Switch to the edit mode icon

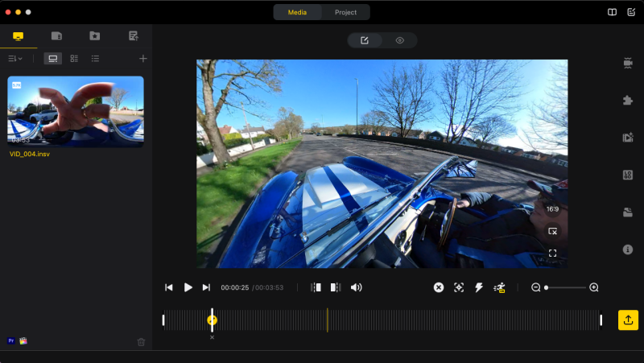point(365,40)
